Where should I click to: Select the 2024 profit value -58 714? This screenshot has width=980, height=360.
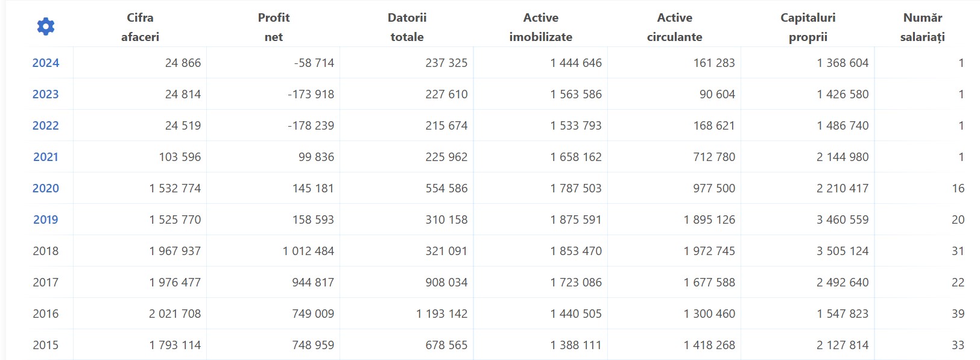[x=314, y=63]
